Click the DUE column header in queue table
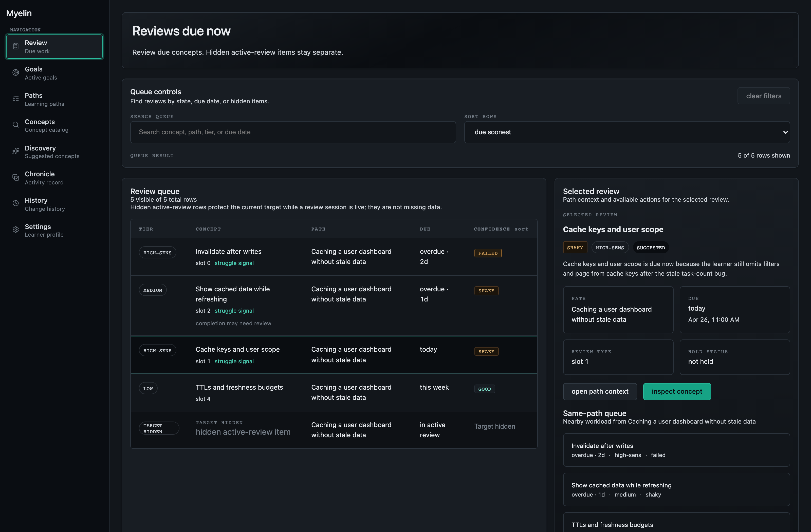 pos(425,229)
